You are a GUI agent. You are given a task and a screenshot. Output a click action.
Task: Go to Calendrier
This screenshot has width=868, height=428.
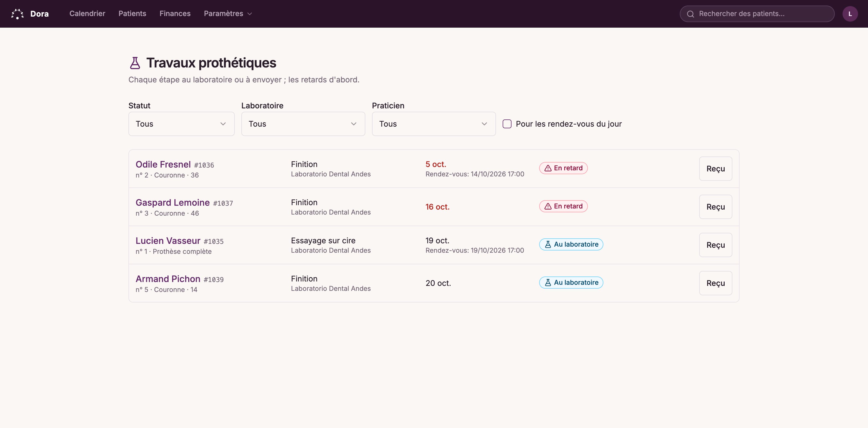point(87,14)
